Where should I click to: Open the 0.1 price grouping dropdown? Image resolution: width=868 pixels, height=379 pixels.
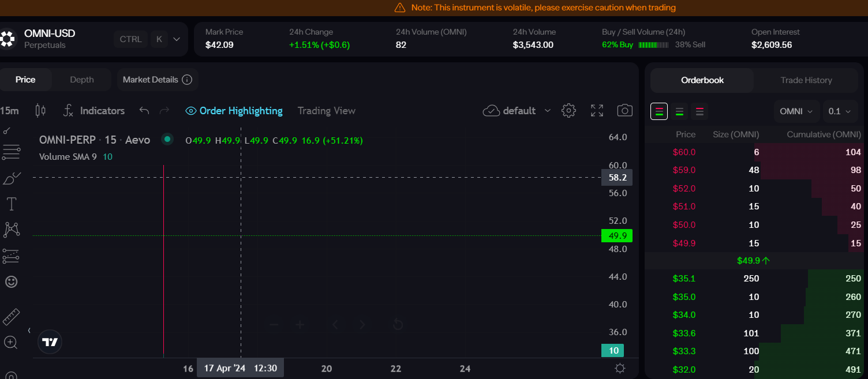(x=839, y=111)
